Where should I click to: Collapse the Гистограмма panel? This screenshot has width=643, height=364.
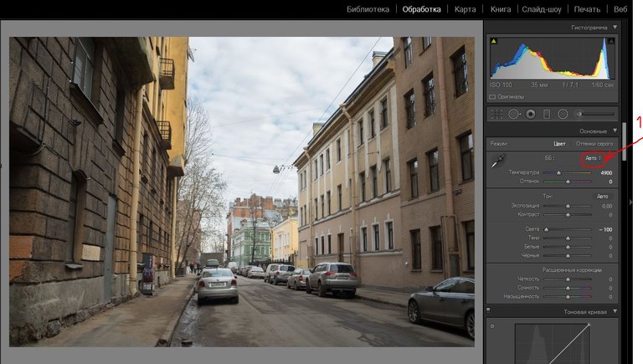tap(615, 27)
